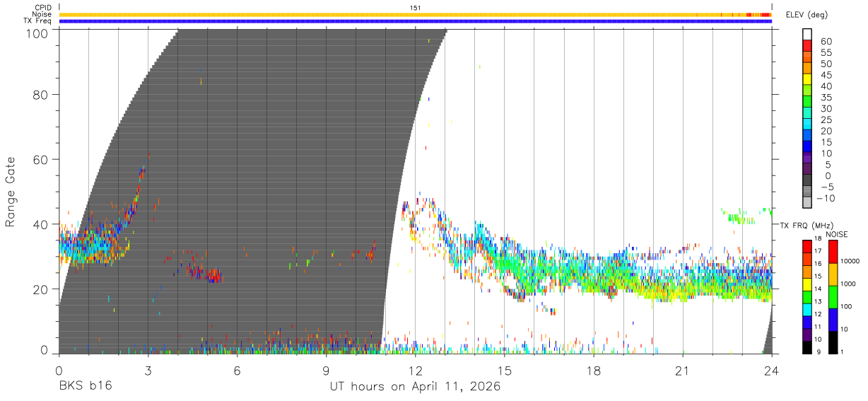Click the TX Freq row label
Image resolution: width=868 pixels, height=401 pixels.
tap(37, 21)
